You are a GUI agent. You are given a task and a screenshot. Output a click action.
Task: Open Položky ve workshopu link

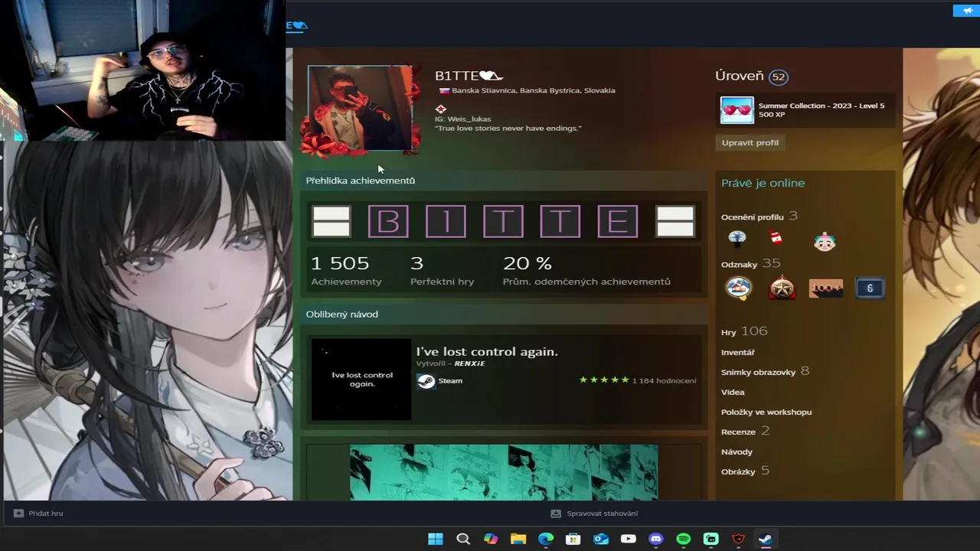766,412
